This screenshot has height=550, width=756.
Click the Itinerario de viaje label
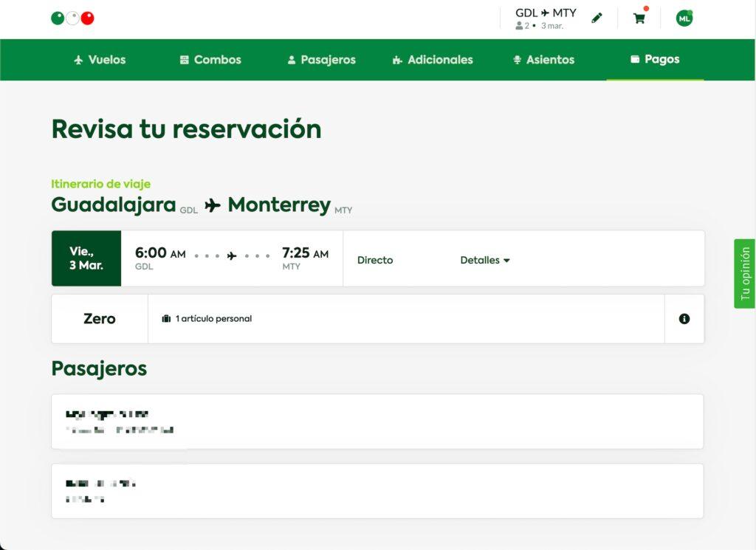coord(100,184)
